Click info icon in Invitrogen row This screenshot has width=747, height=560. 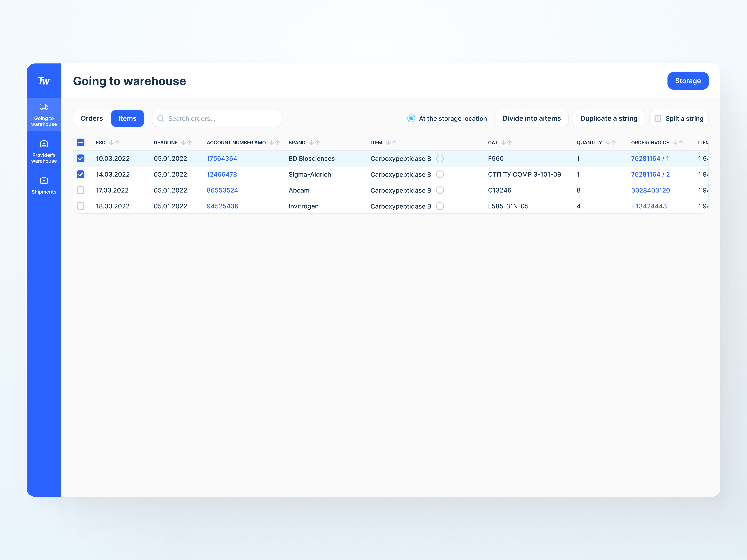pyautogui.click(x=440, y=206)
